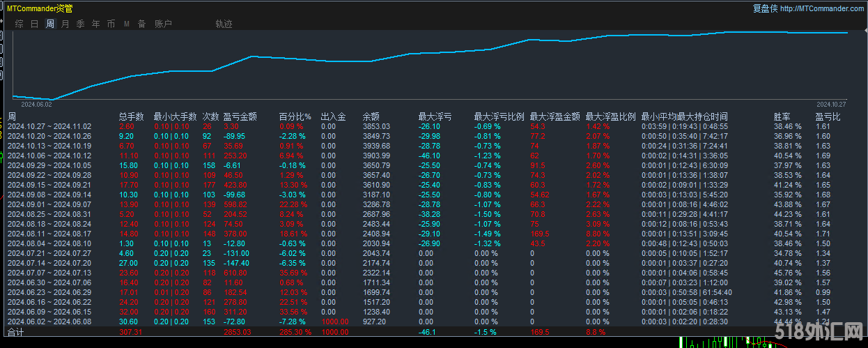The height and width of the screenshot is (348, 868).
Task: Click the 轨迹 track button
Action: coord(224,24)
